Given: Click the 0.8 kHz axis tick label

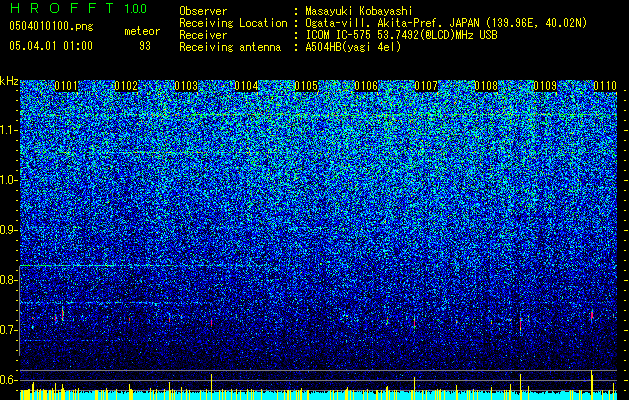Looking at the screenshot, I should coord(9,280).
